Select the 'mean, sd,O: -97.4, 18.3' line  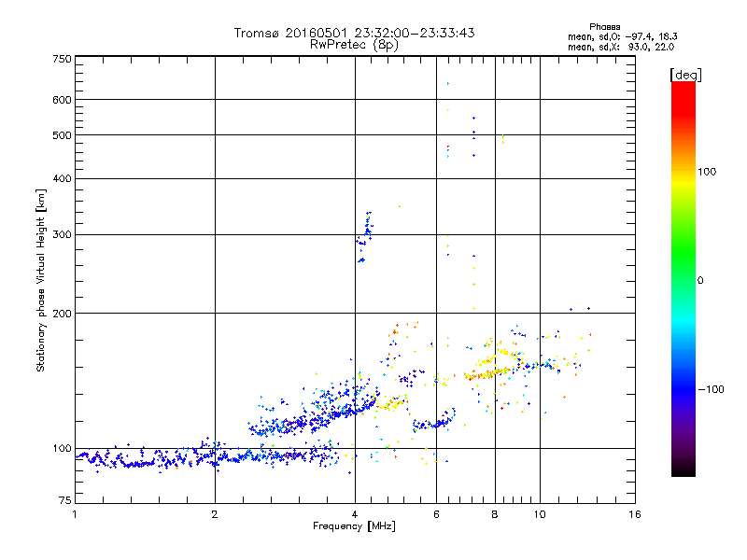(622, 36)
